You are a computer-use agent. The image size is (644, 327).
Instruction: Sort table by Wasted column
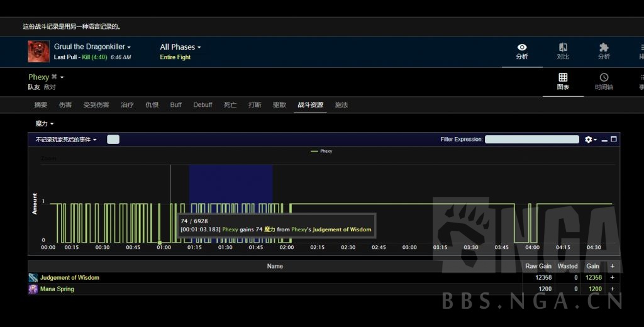pos(568,266)
